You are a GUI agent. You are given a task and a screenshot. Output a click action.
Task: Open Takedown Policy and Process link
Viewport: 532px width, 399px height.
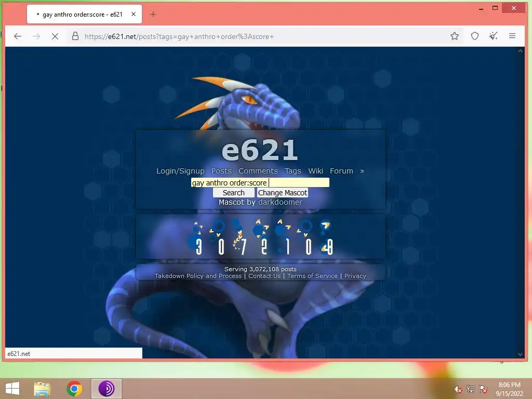coord(198,276)
